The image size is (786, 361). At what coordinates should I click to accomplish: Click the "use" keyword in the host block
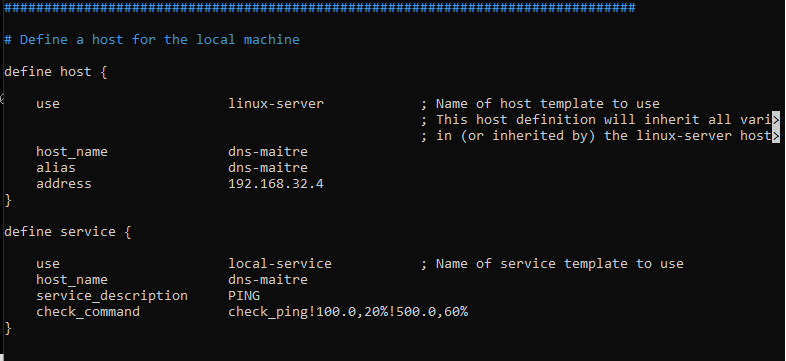(48, 104)
